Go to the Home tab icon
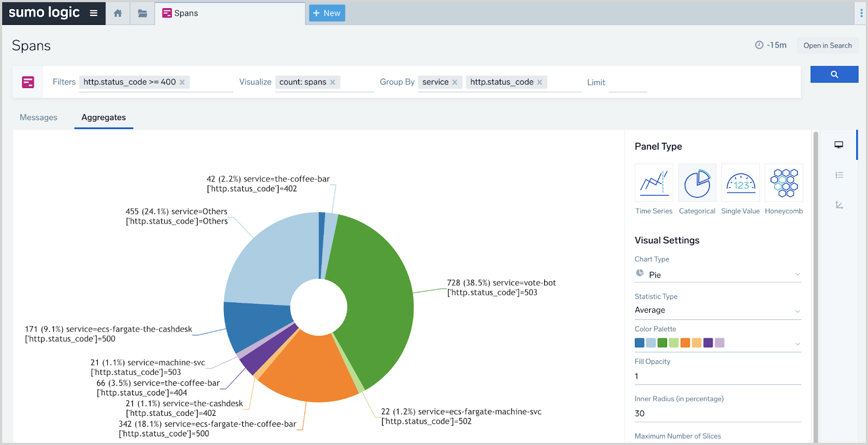Image resolution: width=868 pixels, height=445 pixels. (118, 13)
